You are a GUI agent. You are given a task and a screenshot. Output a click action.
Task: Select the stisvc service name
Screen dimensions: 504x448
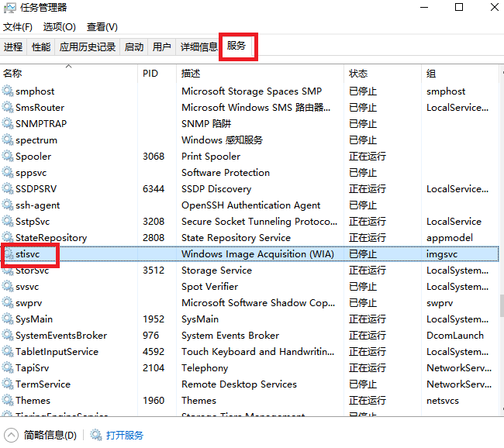click(x=28, y=254)
